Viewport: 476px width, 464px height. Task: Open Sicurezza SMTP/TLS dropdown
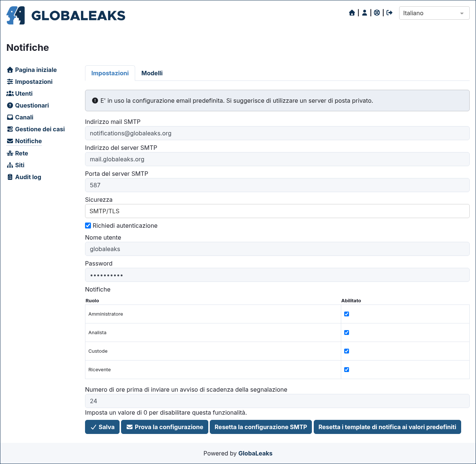tap(277, 211)
